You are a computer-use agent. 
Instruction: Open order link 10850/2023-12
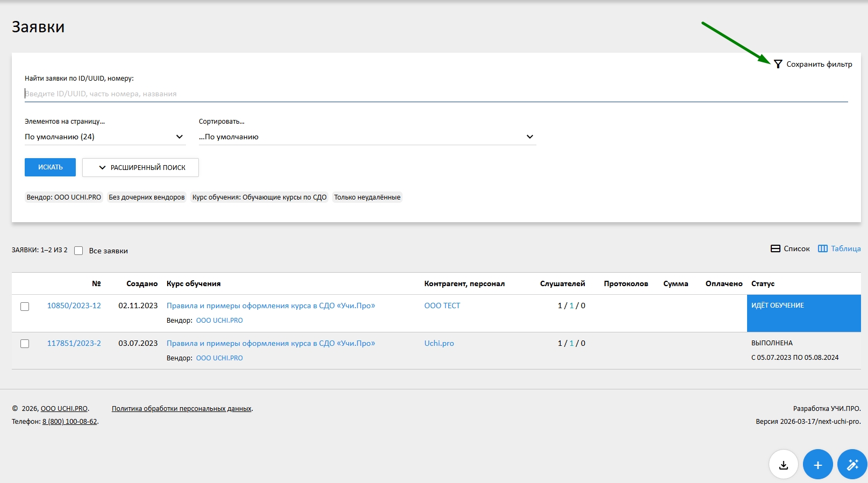[x=74, y=306]
